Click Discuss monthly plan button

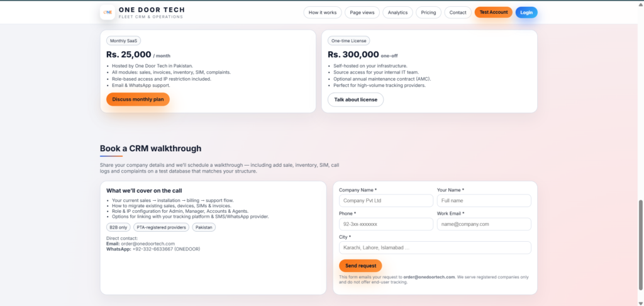point(138,99)
